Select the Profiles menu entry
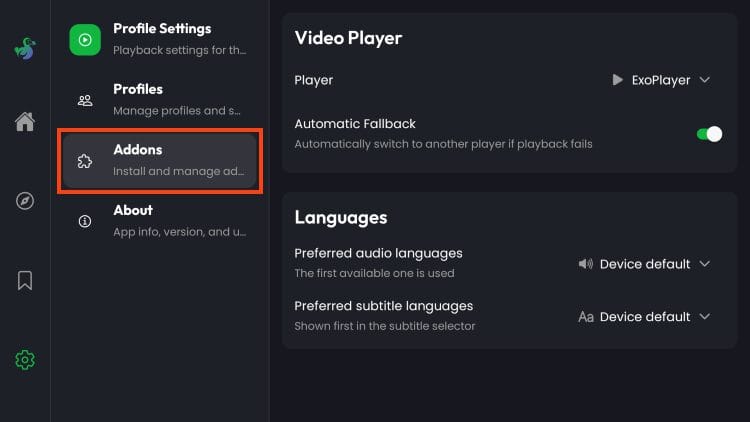Screen dimensions: 750x422 pos(178,99)
